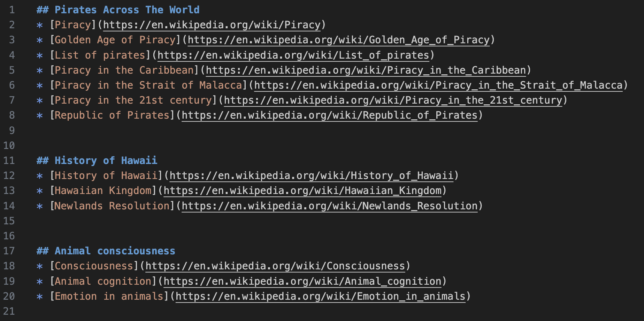Click line number 9 in the gutter
This screenshot has width=644, height=321.
(x=12, y=130)
